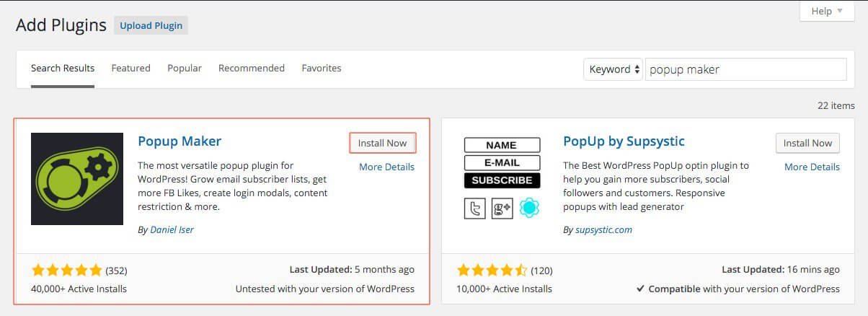Open the Favorites tab
This screenshot has height=316, width=868.
click(x=322, y=68)
